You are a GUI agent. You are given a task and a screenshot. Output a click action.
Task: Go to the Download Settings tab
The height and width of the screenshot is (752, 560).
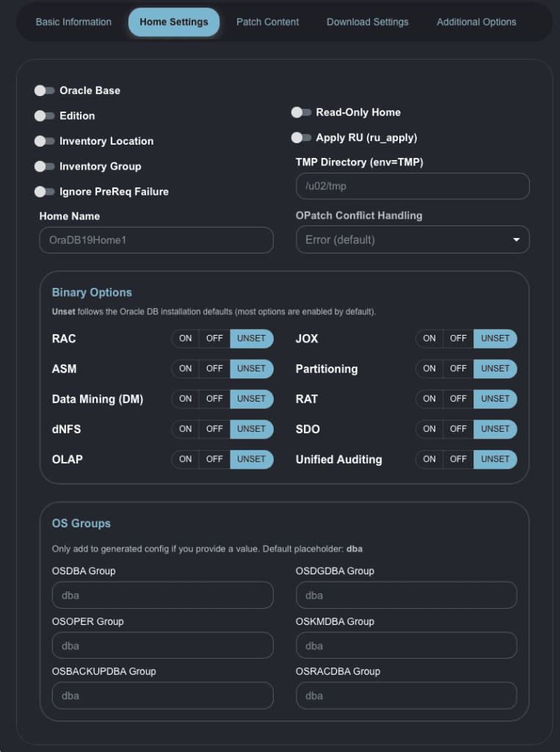click(368, 22)
